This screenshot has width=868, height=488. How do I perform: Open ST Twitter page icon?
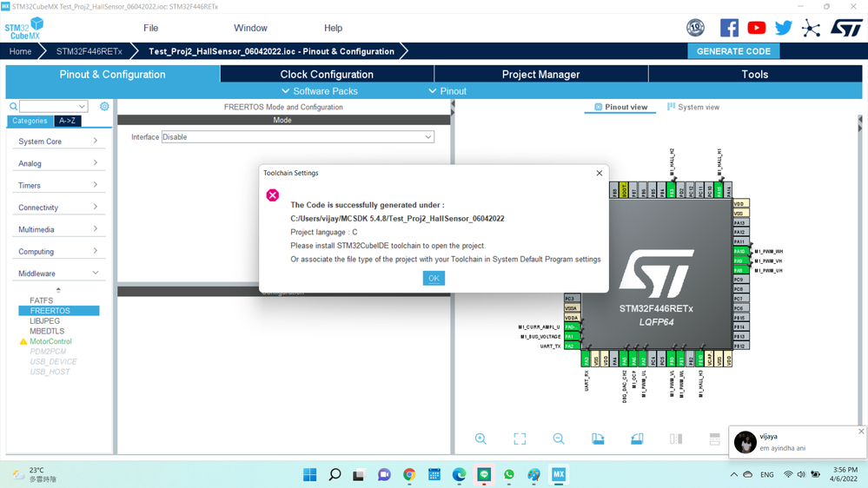[x=784, y=28]
